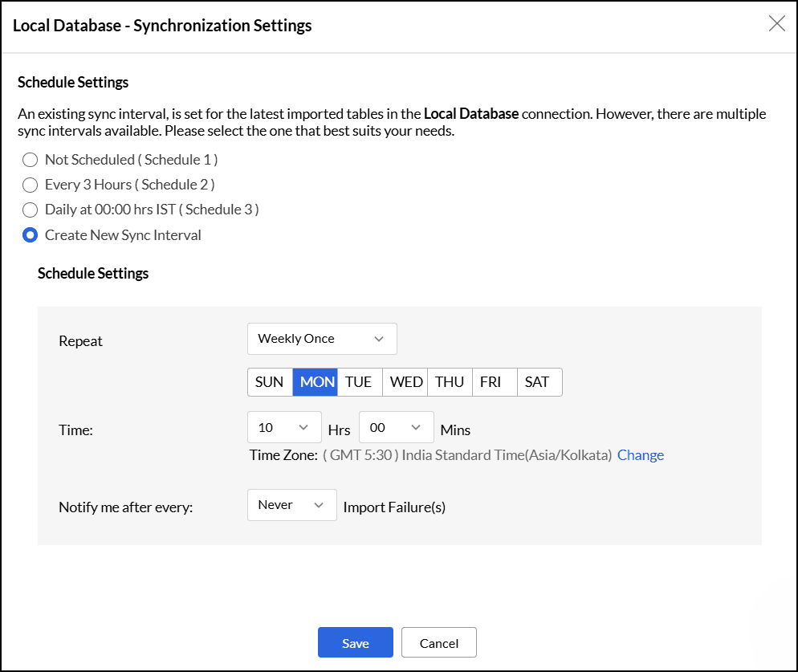Select WED as the repeat day
Viewport: 798px width, 672px height.
(x=405, y=381)
